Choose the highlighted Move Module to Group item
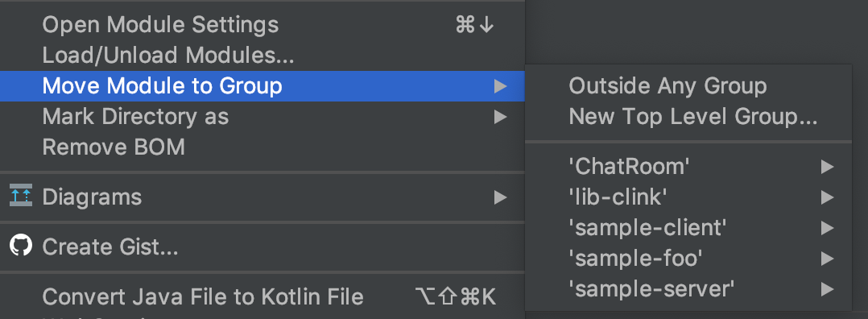Viewport: 868px width, 319px height. coord(262,86)
